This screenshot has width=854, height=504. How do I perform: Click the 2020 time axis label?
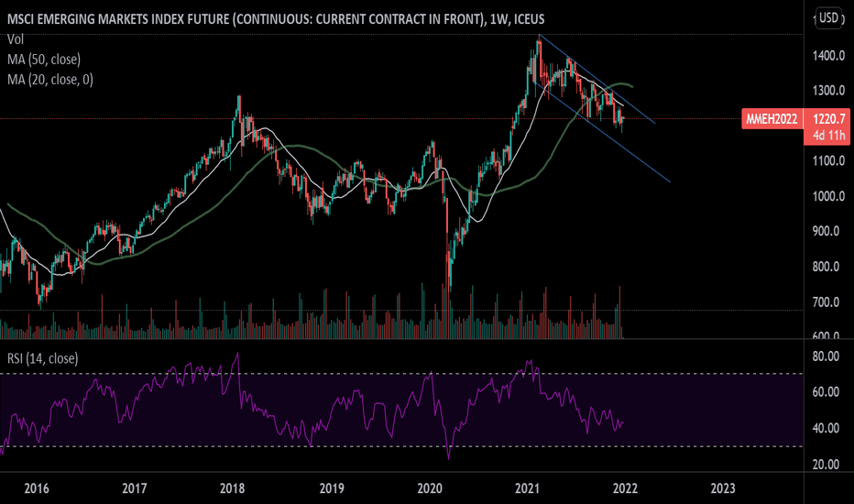click(x=429, y=488)
